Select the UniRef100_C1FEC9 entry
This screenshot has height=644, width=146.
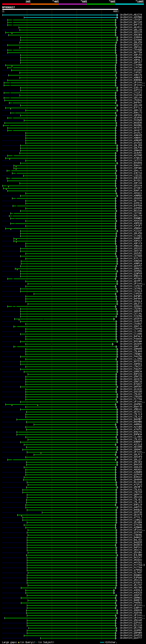click(x=131, y=286)
